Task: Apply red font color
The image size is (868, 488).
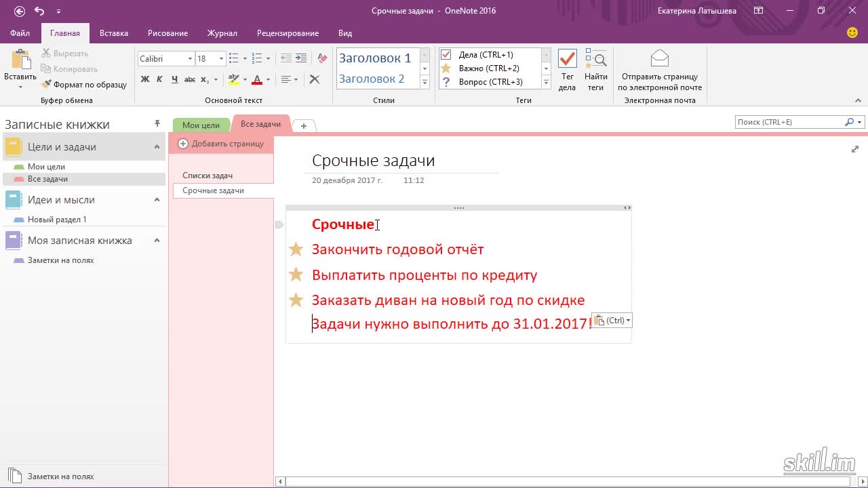Action: pyautogui.click(x=257, y=79)
